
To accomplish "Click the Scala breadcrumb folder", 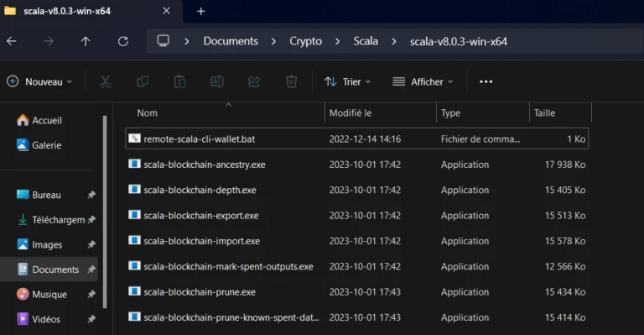I will [x=366, y=41].
